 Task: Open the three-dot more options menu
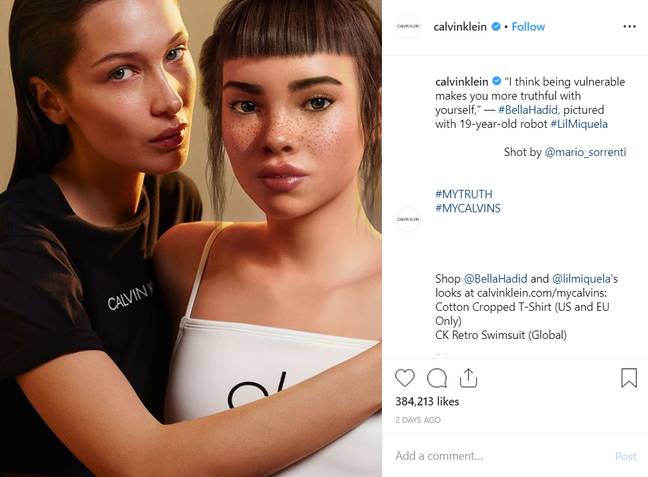(629, 26)
